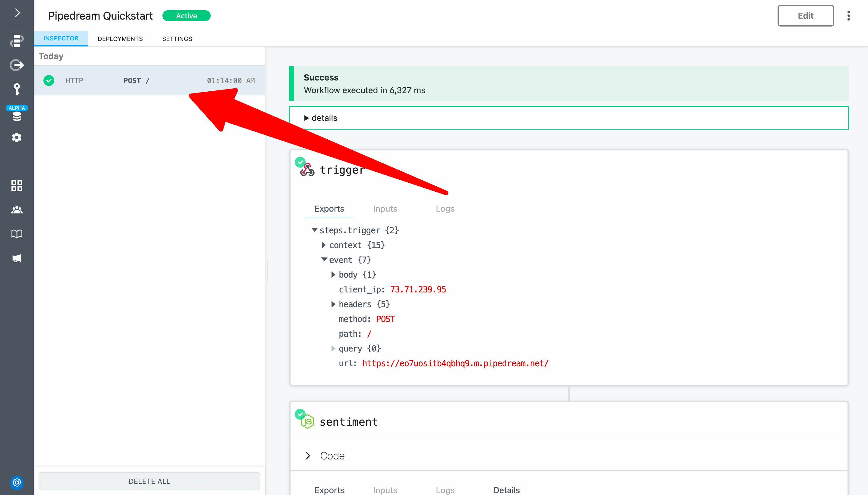This screenshot has width=868, height=495.
Task: Open the API Keys icon in sidebar
Action: click(x=17, y=90)
